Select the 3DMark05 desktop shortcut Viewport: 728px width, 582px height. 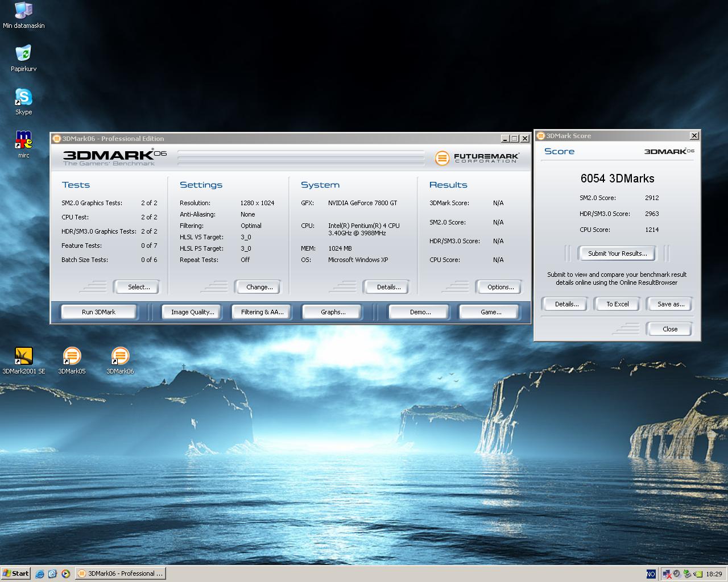click(x=72, y=361)
